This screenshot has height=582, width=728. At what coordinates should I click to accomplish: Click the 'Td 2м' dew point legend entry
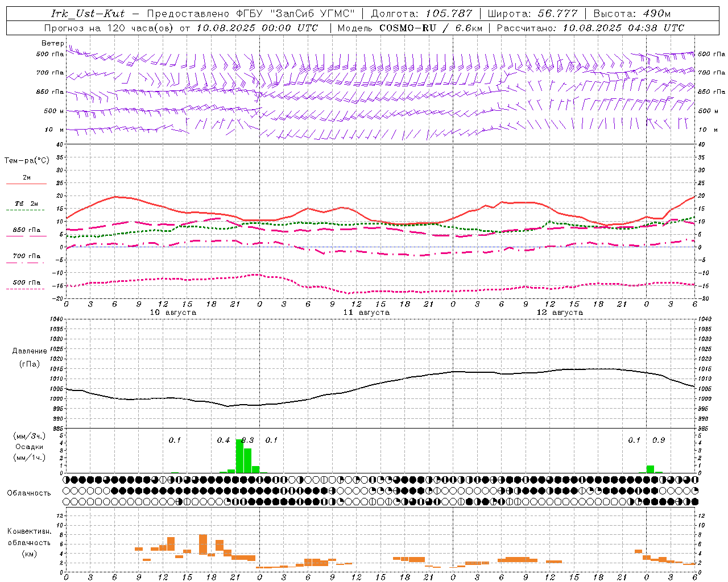(x=26, y=203)
